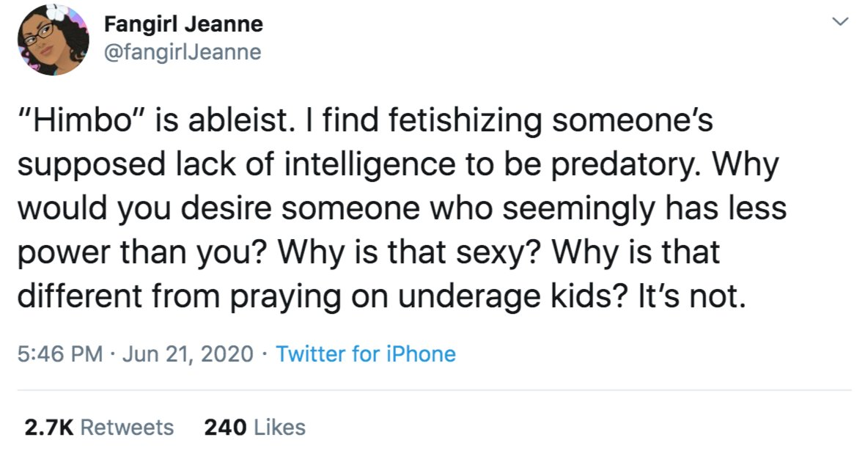Viewport: 868px width, 462px height.
Task: Click the Fangirl Jeanne display name
Action: 183,23
